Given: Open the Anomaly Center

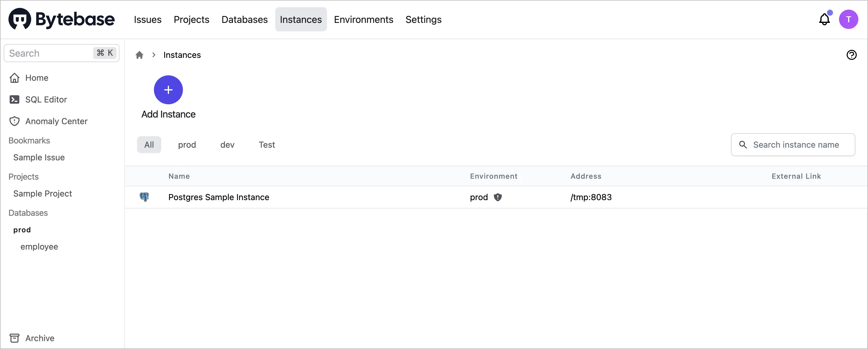Looking at the screenshot, I should [57, 121].
